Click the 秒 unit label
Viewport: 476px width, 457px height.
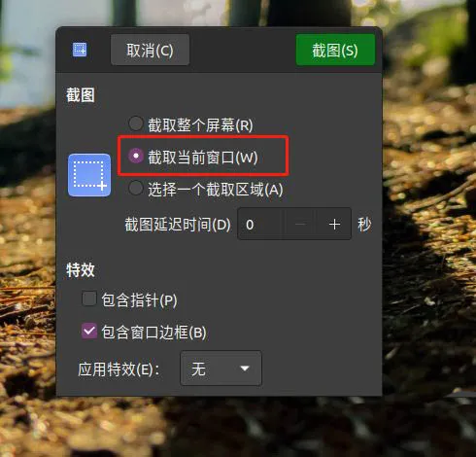coord(364,225)
